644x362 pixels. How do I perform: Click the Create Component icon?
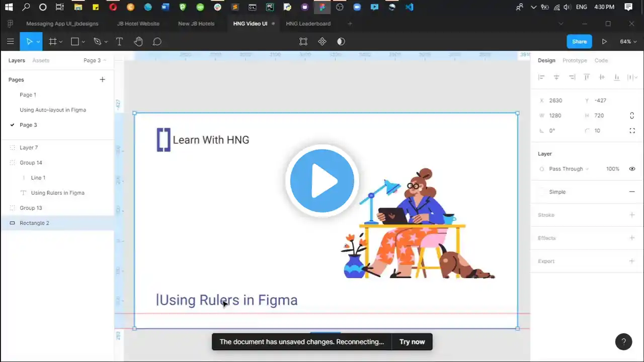(322, 42)
